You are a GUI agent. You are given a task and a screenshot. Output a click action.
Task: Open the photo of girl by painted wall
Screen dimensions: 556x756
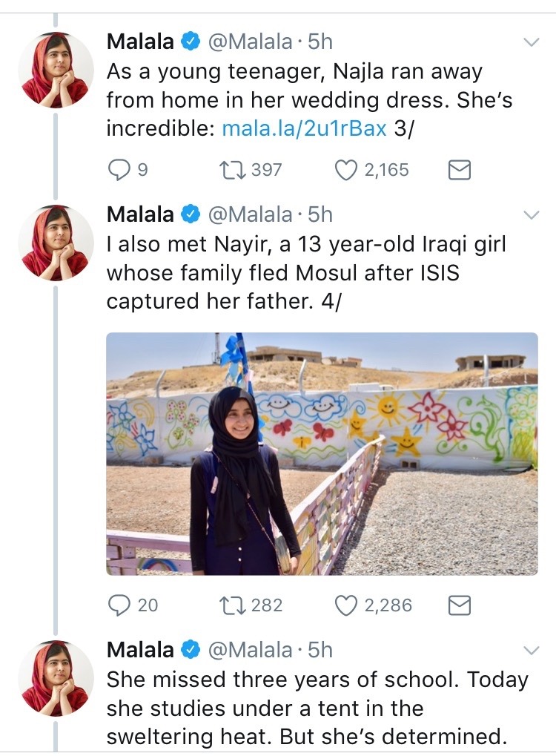click(x=322, y=453)
